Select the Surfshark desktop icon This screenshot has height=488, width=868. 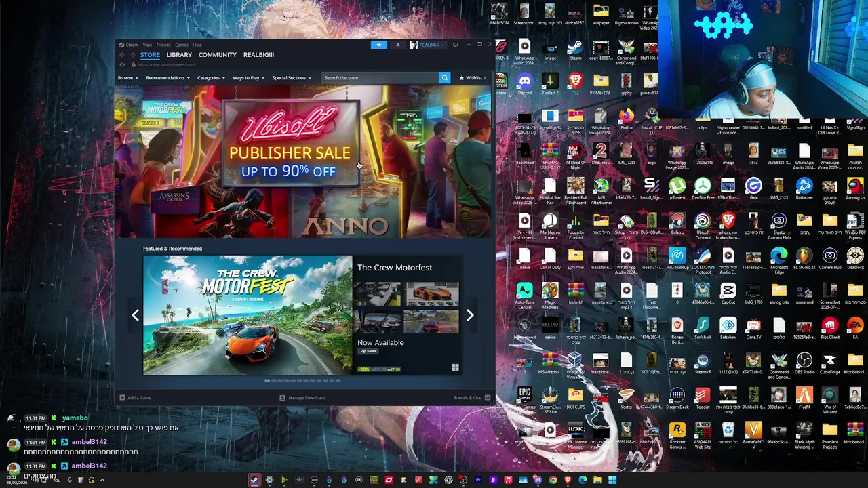pos(703,329)
